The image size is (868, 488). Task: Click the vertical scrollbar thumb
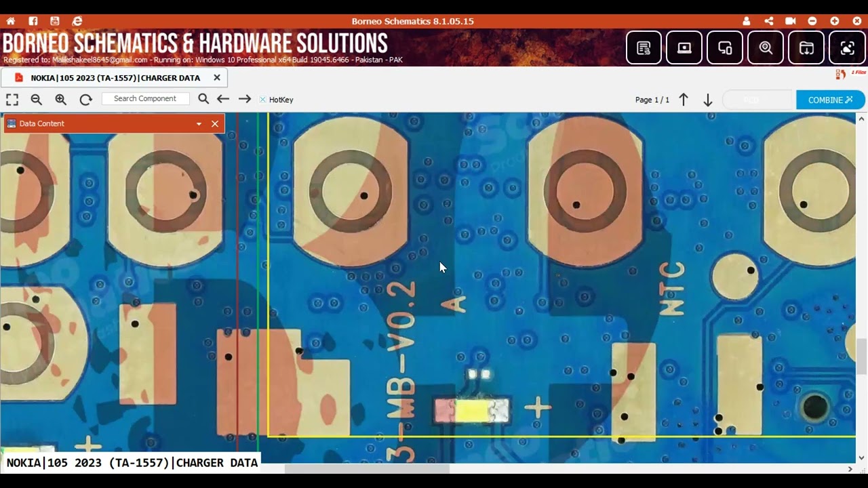861,357
